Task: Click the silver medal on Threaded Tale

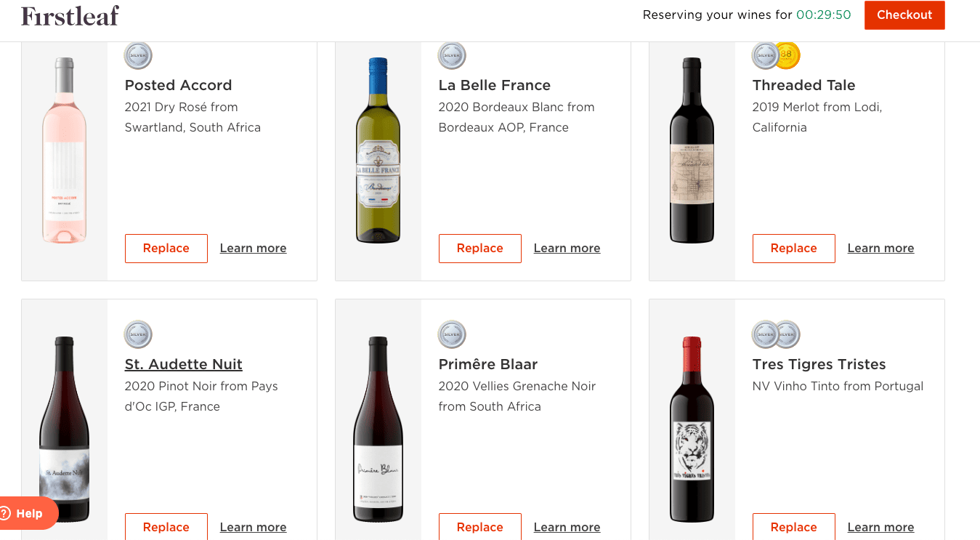Action: tap(765, 55)
